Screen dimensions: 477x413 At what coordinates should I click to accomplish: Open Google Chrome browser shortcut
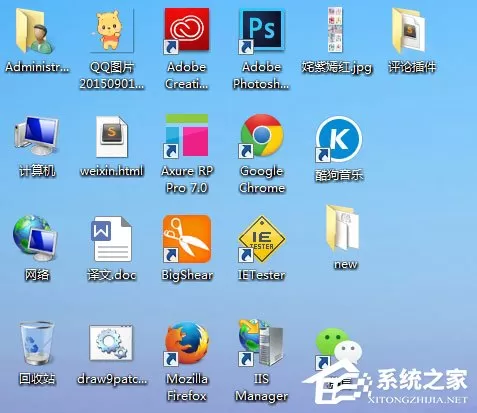[261, 136]
